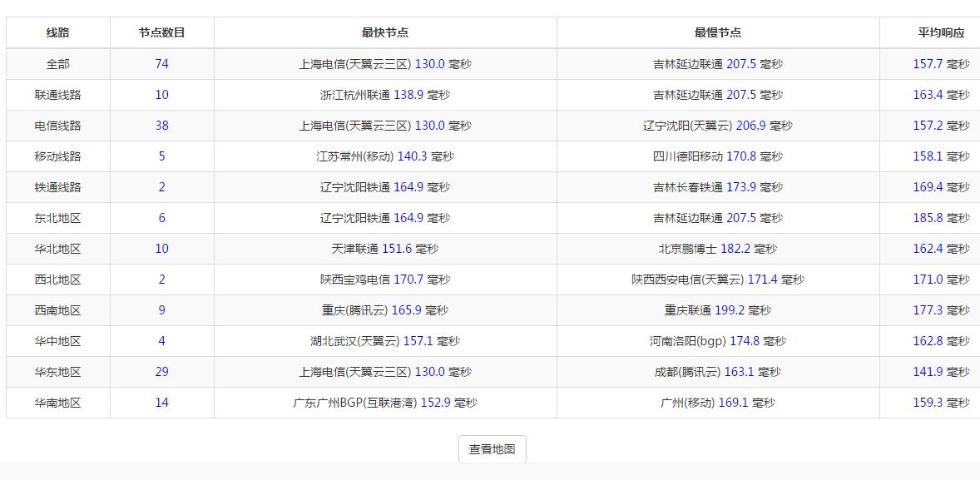Click average response 157.2 毫秒
980x480 pixels.
[x=941, y=126]
